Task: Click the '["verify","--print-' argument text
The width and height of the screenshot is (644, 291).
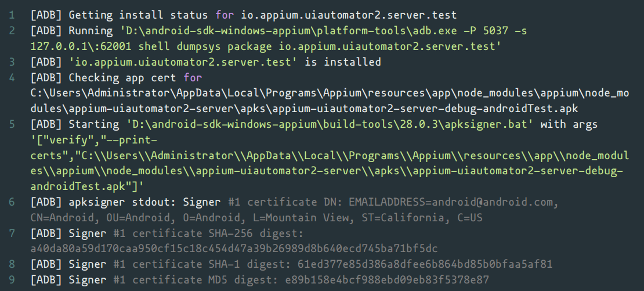Action: [x=93, y=140]
